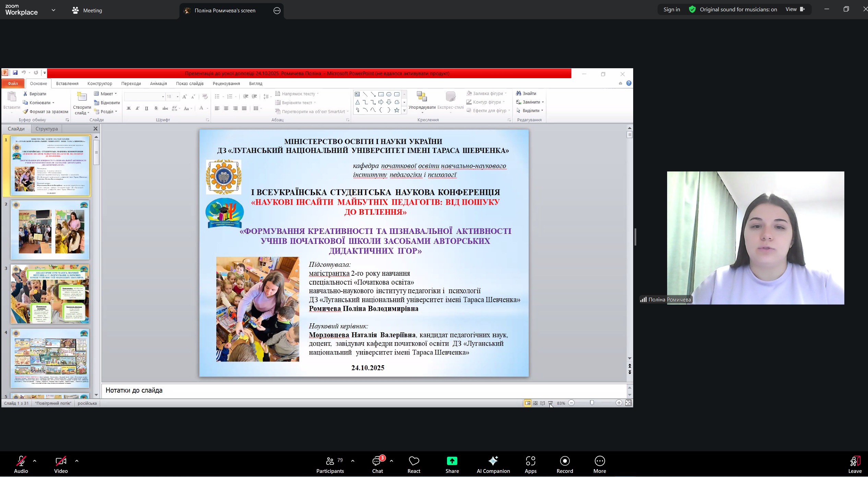The height and width of the screenshot is (477, 868).
Task: Expand the View layout options
Action: coord(795,10)
